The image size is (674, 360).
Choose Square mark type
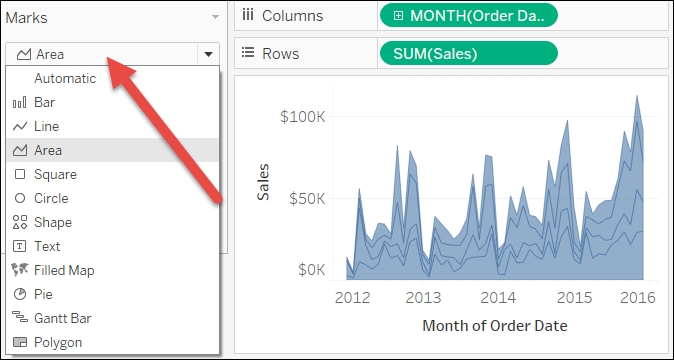click(112, 174)
